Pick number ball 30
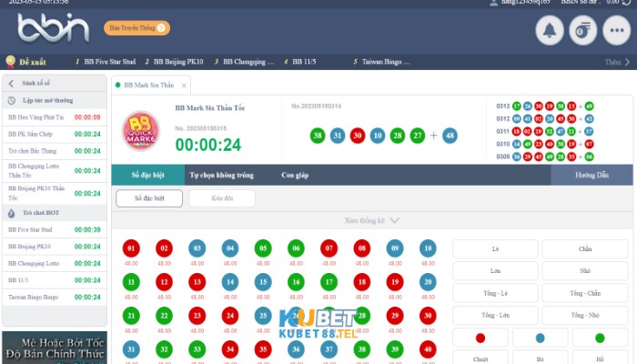Screen dimensions: 637x364 click(428, 316)
